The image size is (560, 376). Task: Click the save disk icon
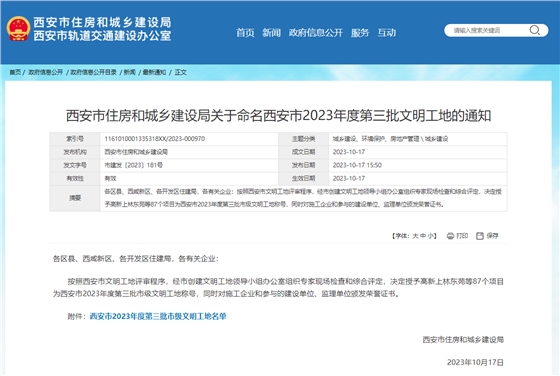click(x=480, y=236)
